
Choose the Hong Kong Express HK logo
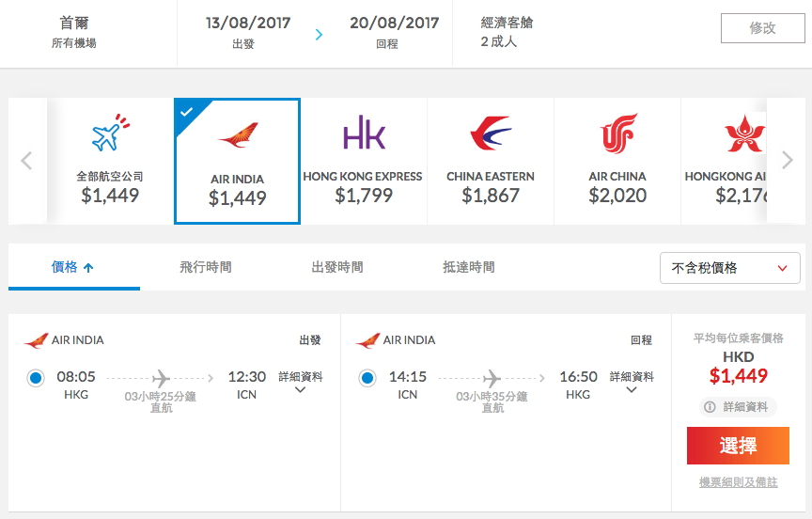click(x=364, y=132)
